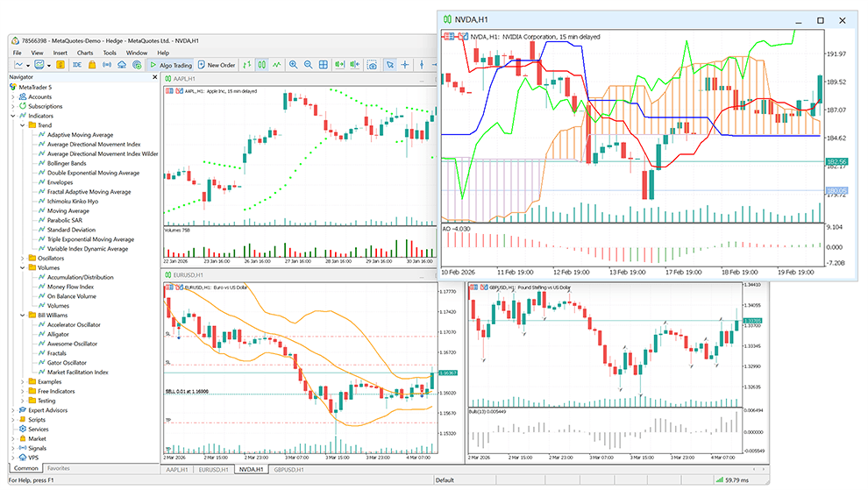Open dropdown arrow beside new chart icon
The height and width of the screenshot is (490, 868).
pyautogui.click(x=28, y=66)
